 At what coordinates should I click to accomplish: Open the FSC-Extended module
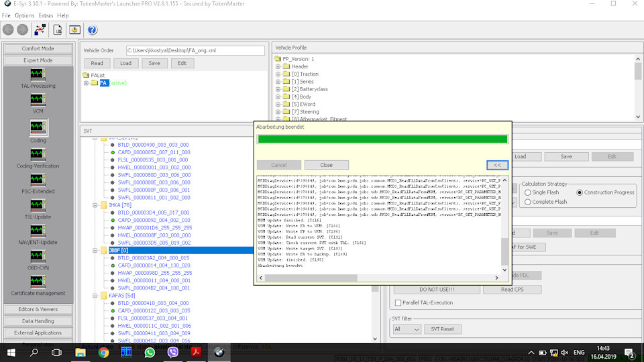pyautogui.click(x=38, y=180)
